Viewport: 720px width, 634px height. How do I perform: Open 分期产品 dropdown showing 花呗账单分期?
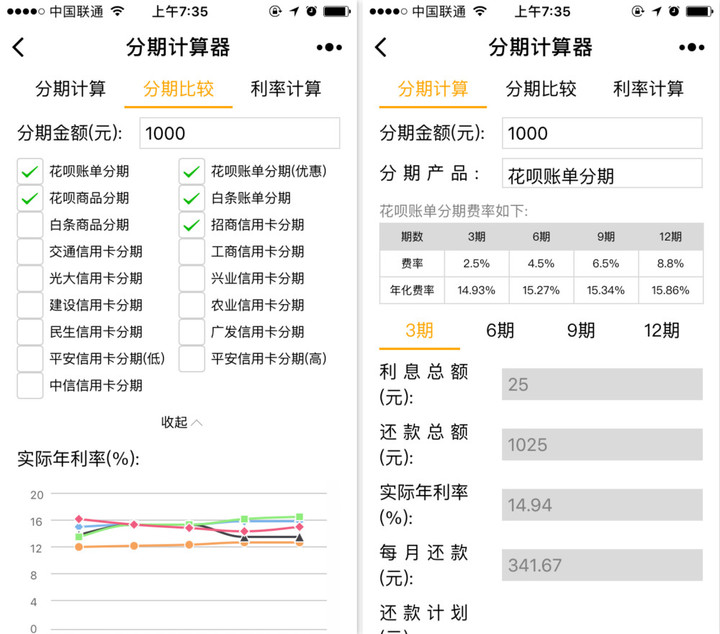click(x=602, y=173)
